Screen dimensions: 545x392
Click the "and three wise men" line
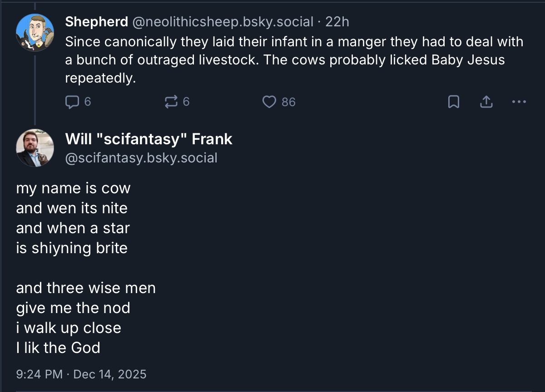tap(86, 288)
